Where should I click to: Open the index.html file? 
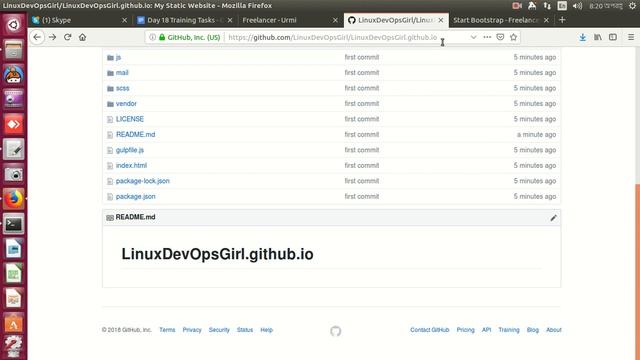tap(131, 165)
